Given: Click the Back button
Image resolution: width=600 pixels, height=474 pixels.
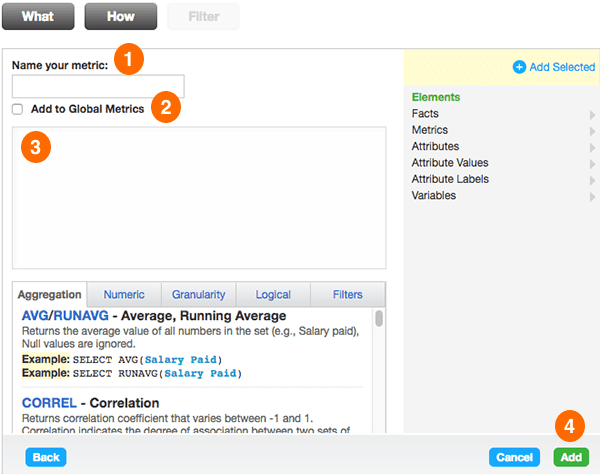Looking at the screenshot, I should [45, 457].
